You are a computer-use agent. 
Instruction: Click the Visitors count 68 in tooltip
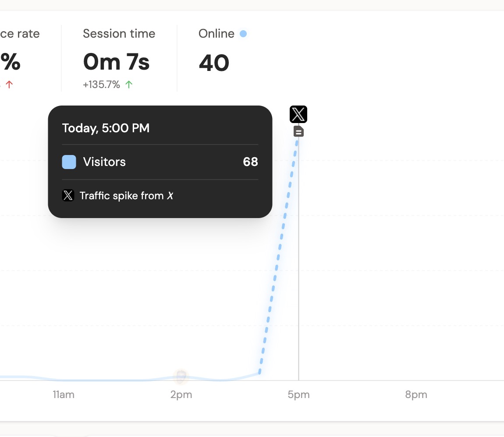pyautogui.click(x=250, y=162)
